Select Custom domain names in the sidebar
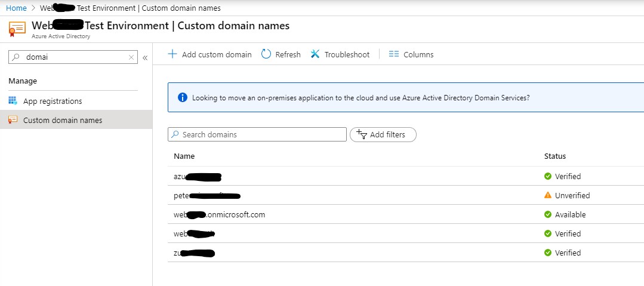 76,120
